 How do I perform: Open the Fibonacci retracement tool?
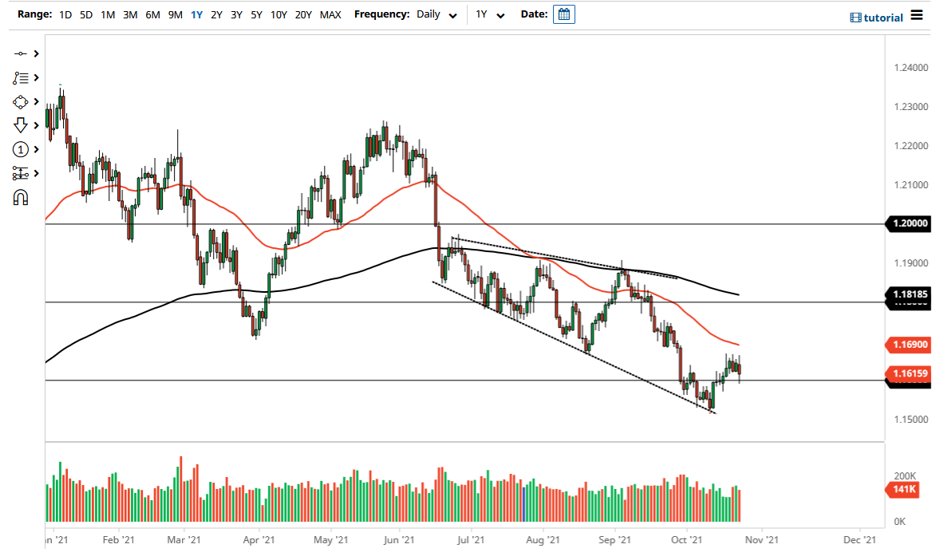pos(22,77)
